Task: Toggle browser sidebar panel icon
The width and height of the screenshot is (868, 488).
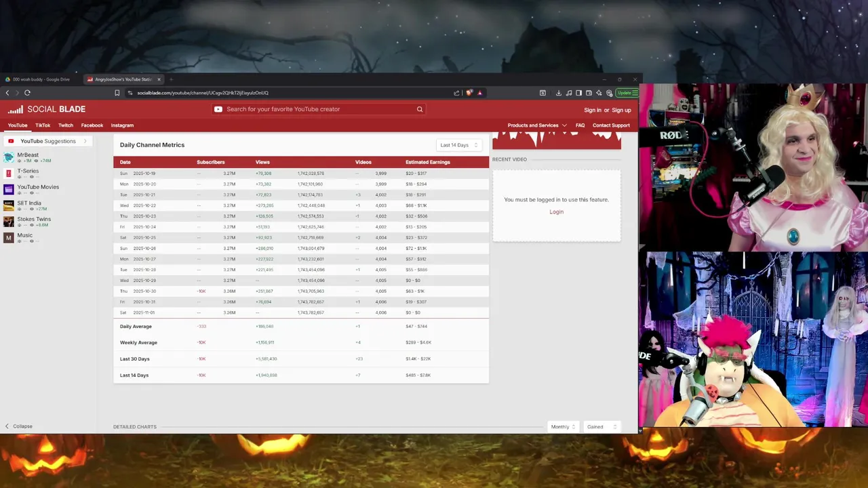Action: click(x=578, y=93)
